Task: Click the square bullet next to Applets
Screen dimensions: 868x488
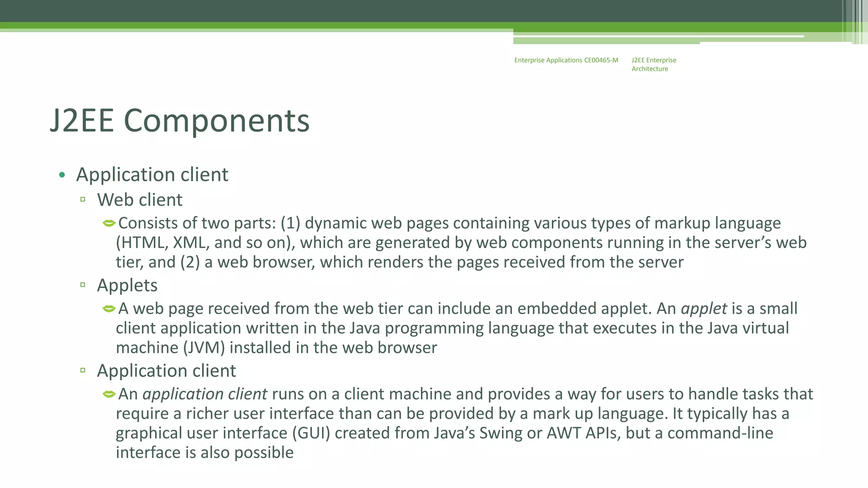Action: point(83,285)
